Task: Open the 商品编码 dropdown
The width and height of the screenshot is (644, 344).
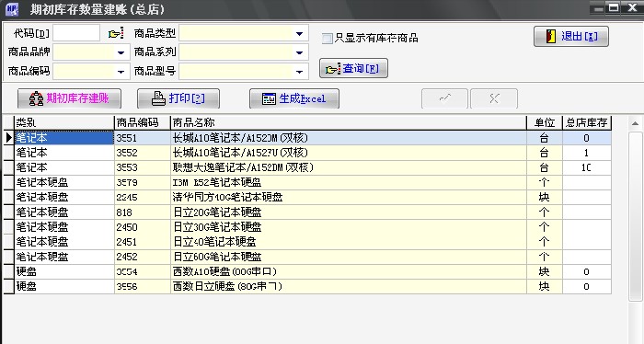Action: coord(121,72)
